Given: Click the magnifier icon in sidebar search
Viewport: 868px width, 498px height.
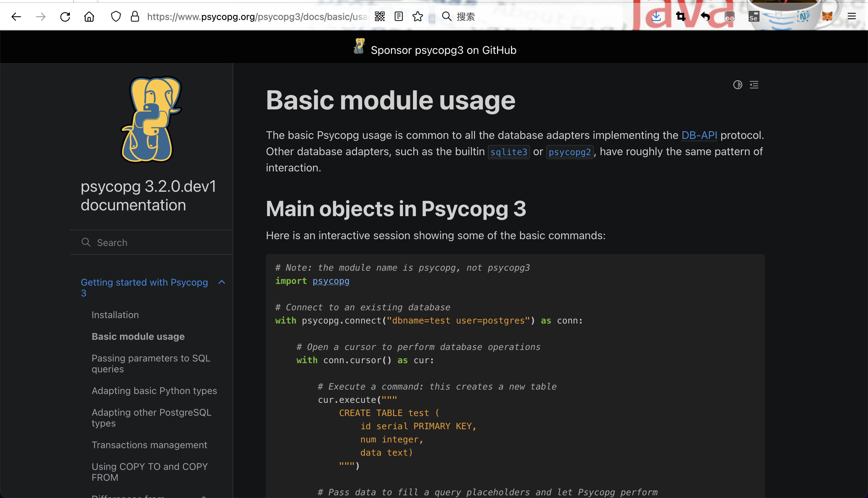Looking at the screenshot, I should (x=86, y=242).
